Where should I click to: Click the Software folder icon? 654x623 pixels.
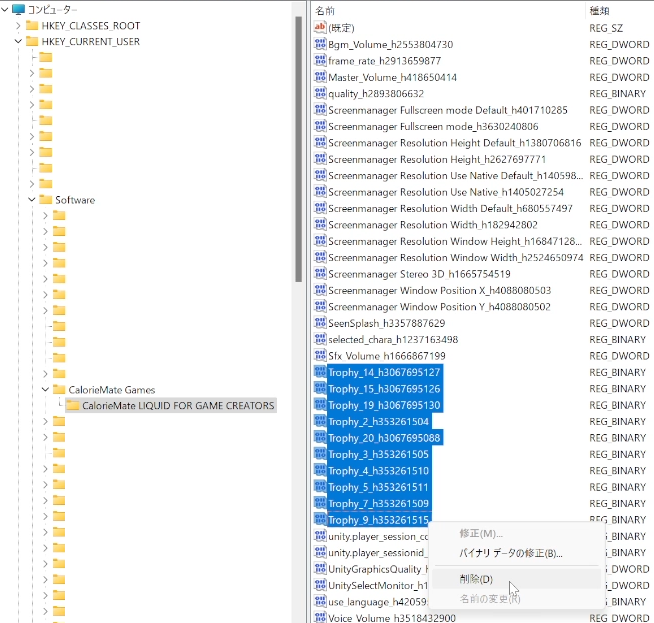45,200
